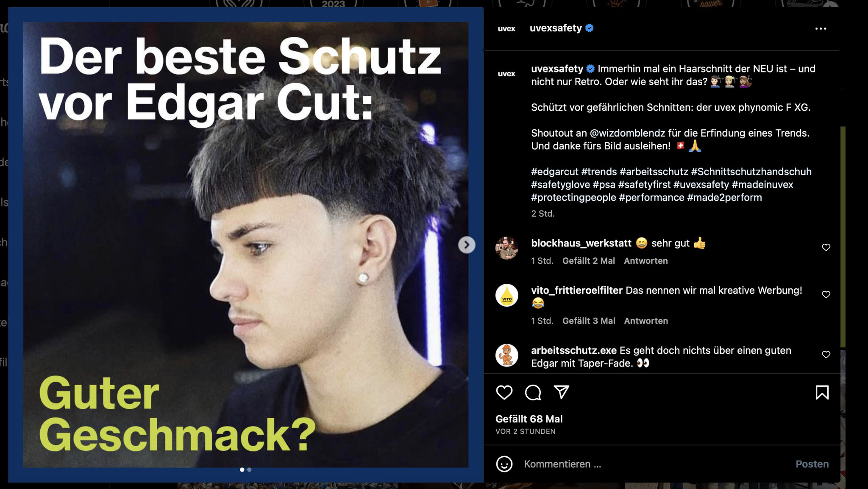Open comment bubble icon under the post
The image size is (868, 489).
(x=533, y=392)
